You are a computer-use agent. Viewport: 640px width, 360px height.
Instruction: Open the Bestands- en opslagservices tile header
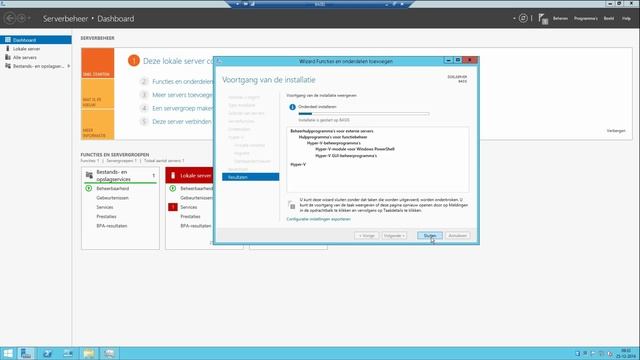[120, 176]
